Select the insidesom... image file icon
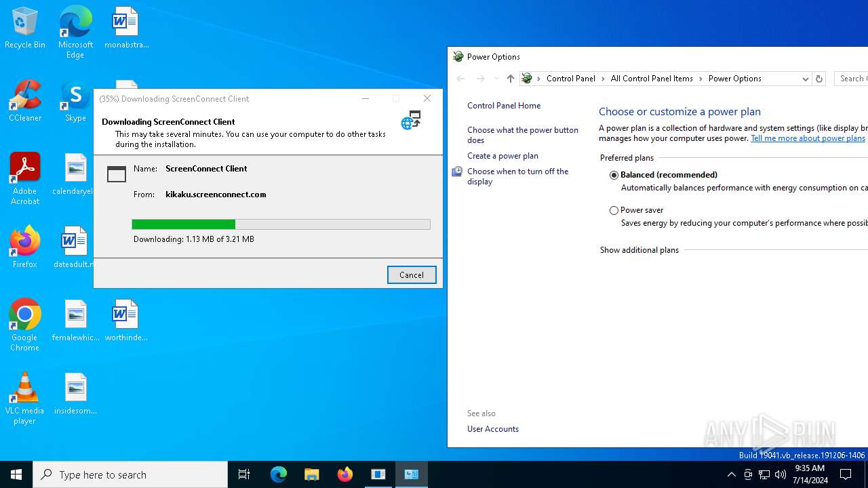The width and height of the screenshot is (868, 488). 75,394
